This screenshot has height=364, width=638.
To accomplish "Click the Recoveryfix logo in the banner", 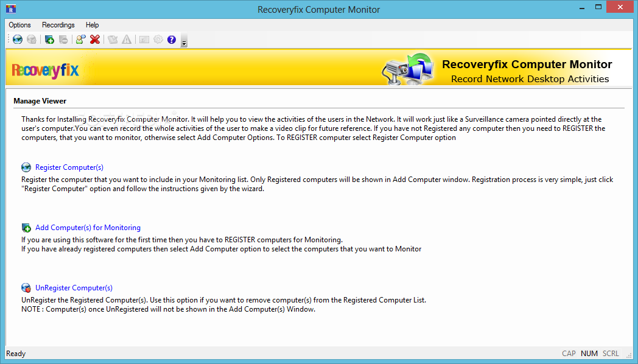I will pyautogui.click(x=45, y=71).
